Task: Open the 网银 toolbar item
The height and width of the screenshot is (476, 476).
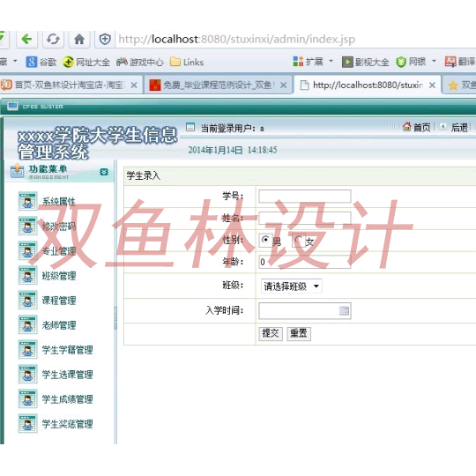Action: coord(411,62)
